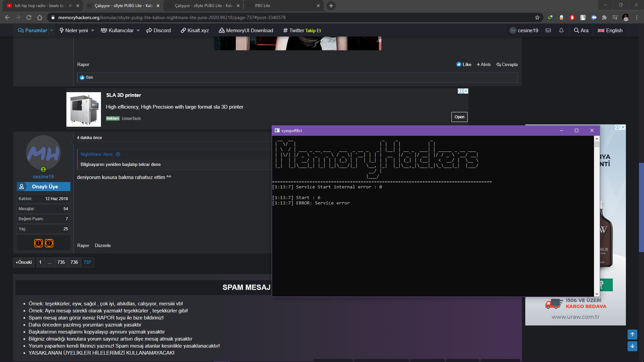This screenshot has height=362, width=644.
Task: Edit your post with Düzenle
Action: coord(103,246)
